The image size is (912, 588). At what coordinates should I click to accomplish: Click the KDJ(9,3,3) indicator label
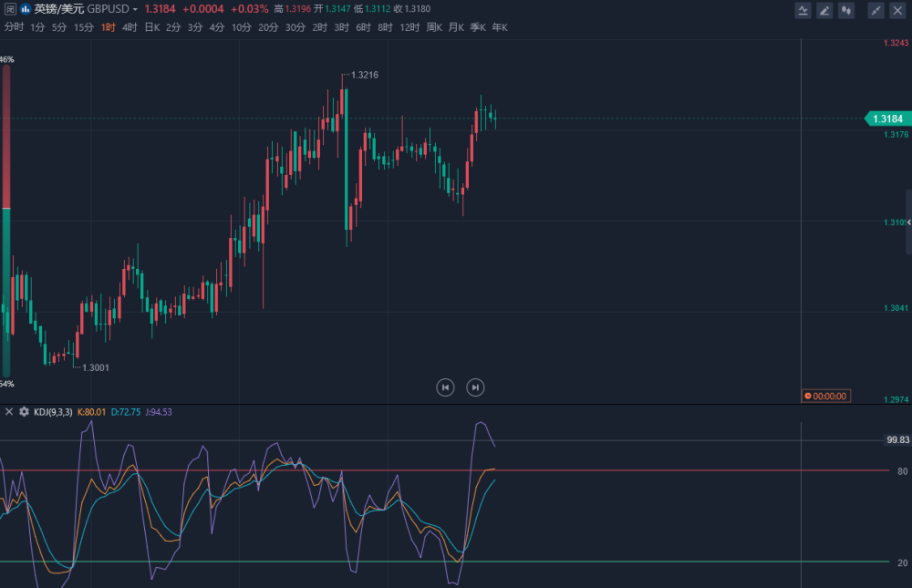click(x=53, y=412)
